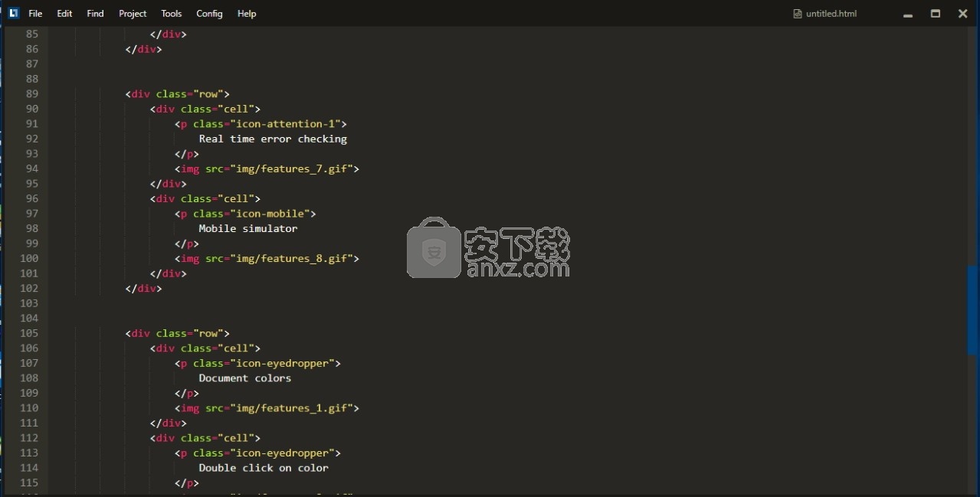
Task: Open the File menu
Action: tap(35, 14)
